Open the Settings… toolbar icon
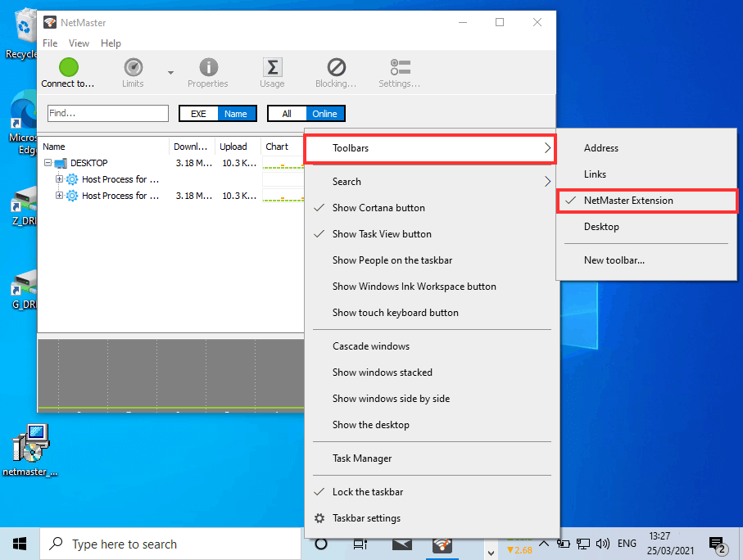743x560 pixels. pos(401,67)
